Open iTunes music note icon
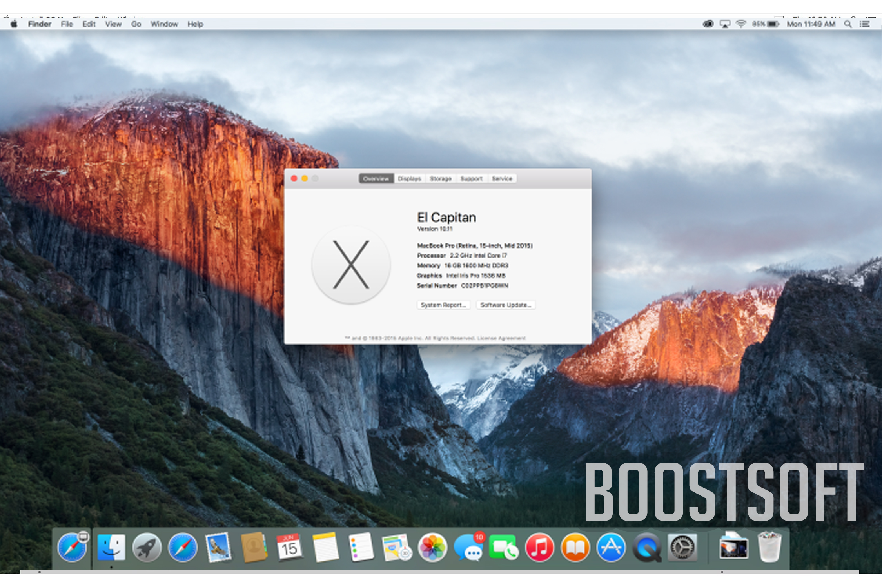 [x=539, y=548]
